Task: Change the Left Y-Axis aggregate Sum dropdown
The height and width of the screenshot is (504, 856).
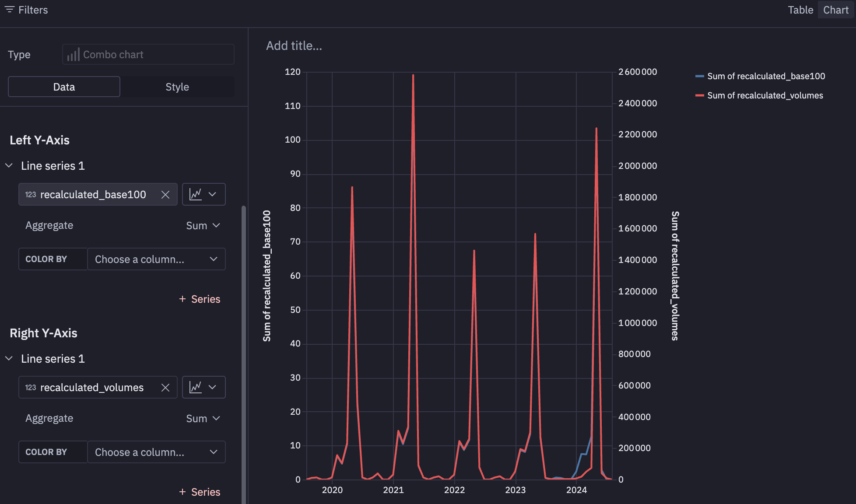Action: point(203,226)
